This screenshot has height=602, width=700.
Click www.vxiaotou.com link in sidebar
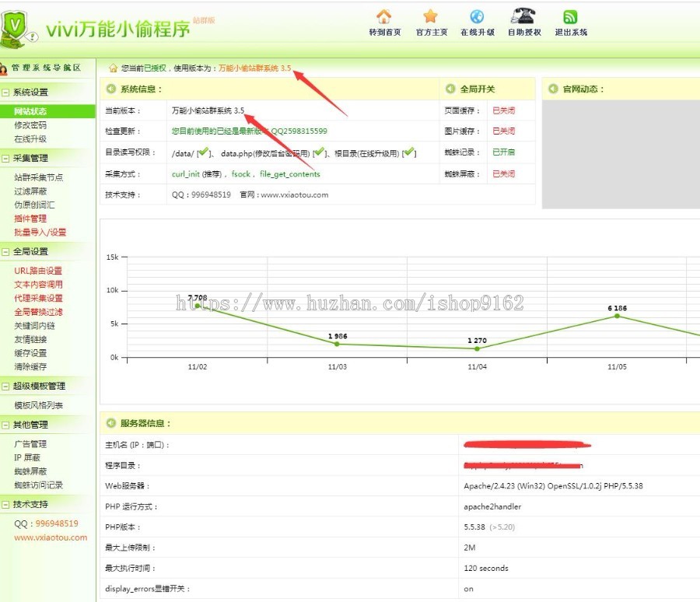(x=51, y=537)
